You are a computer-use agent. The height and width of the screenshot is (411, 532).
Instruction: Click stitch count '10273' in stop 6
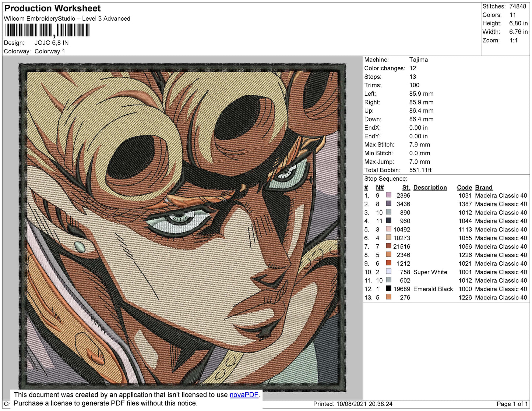[x=402, y=238]
